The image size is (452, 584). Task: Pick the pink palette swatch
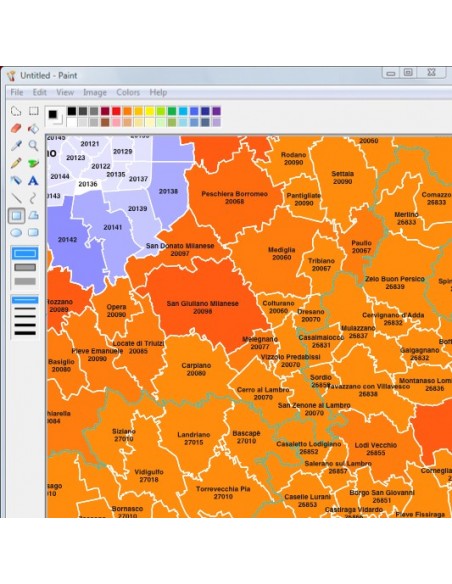116,122
